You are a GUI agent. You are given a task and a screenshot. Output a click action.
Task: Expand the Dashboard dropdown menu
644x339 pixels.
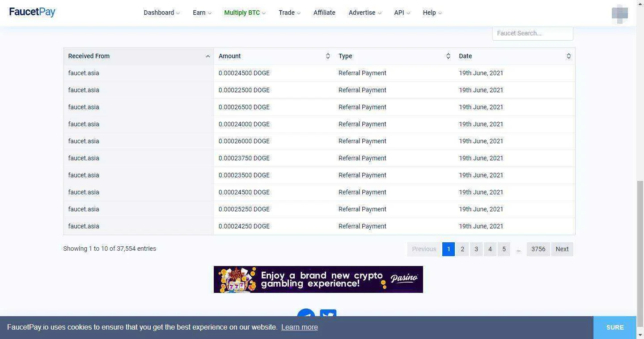pyautogui.click(x=161, y=13)
